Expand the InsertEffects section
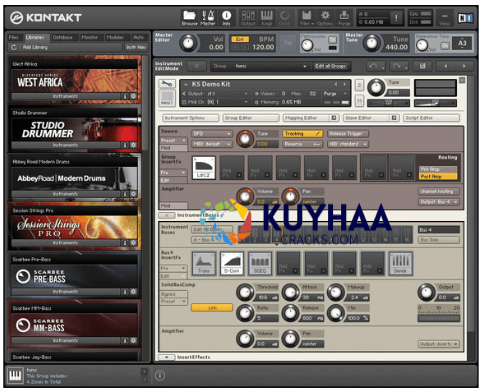The height and width of the screenshot is (392, 481). [x=167, y=357]
